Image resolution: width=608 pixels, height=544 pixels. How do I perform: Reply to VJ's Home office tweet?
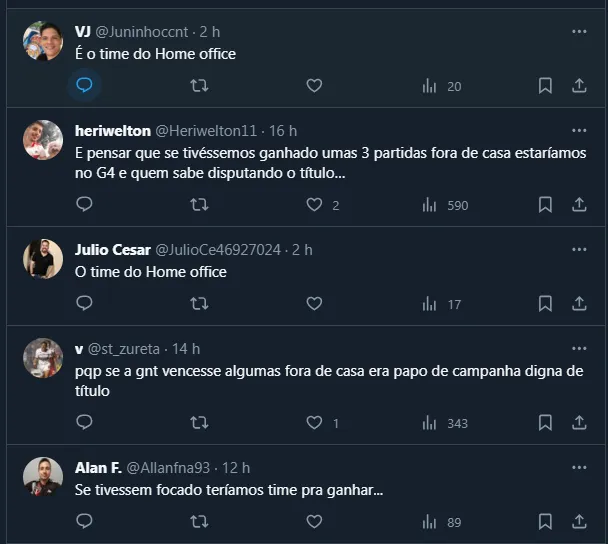click(84, 86)
